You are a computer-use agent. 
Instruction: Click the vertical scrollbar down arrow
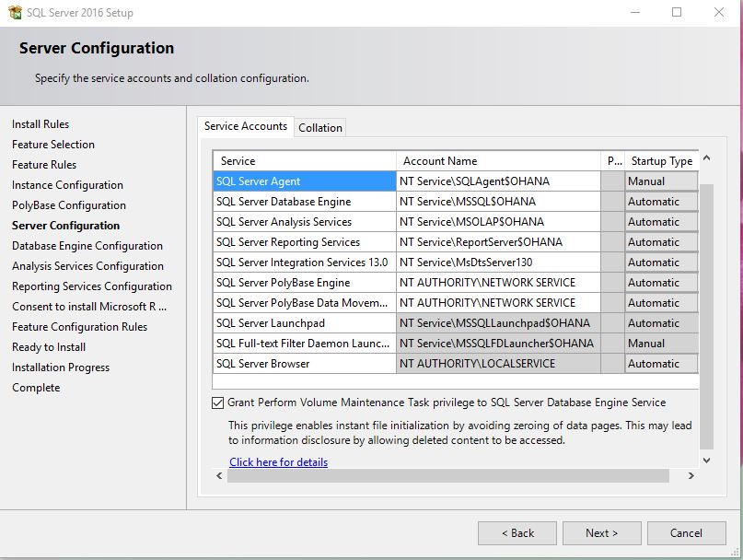point(706,461)
